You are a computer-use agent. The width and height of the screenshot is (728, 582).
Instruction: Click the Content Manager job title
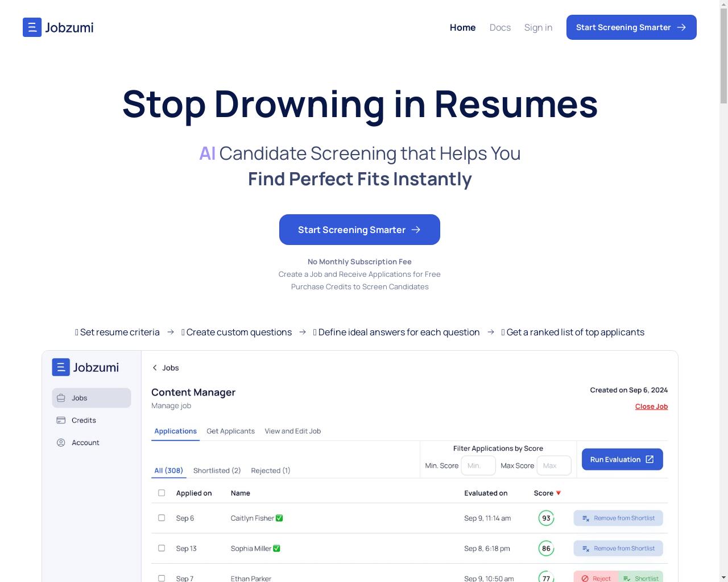[x=193, y=392]
